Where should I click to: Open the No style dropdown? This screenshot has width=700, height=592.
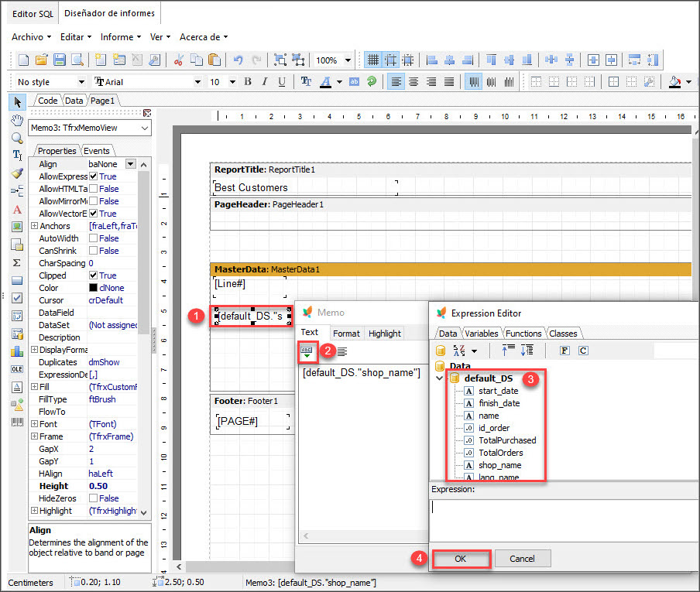[x=81, y=82]
